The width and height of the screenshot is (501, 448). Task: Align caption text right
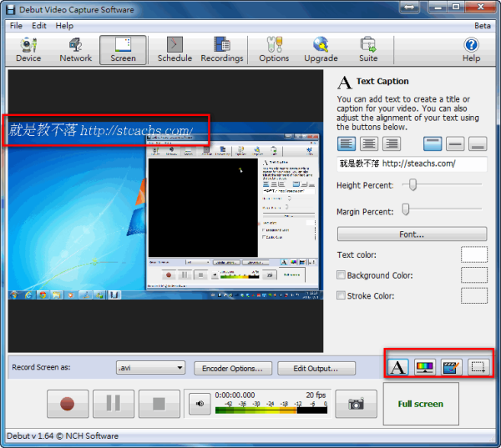click(x=392, y=143)
